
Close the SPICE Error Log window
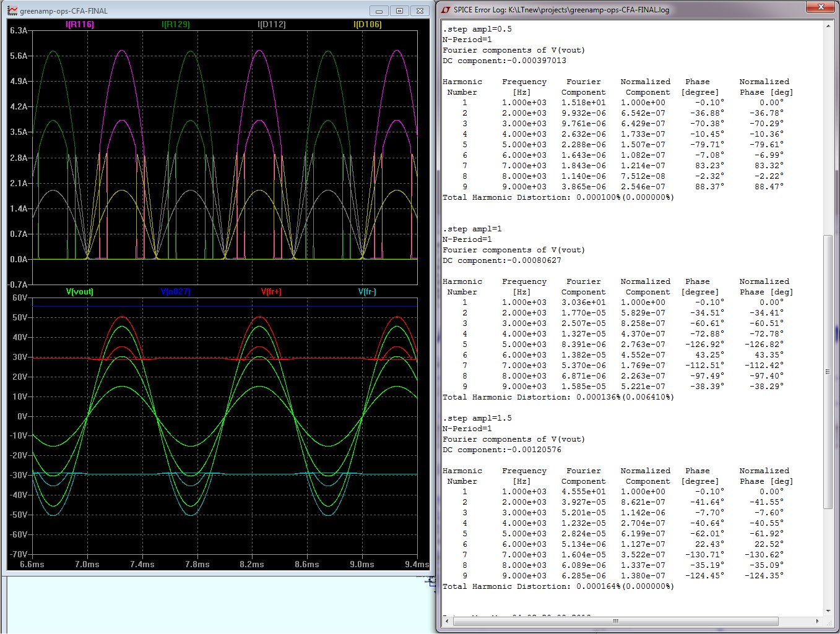pyautogui.click(x=821, y=7)
